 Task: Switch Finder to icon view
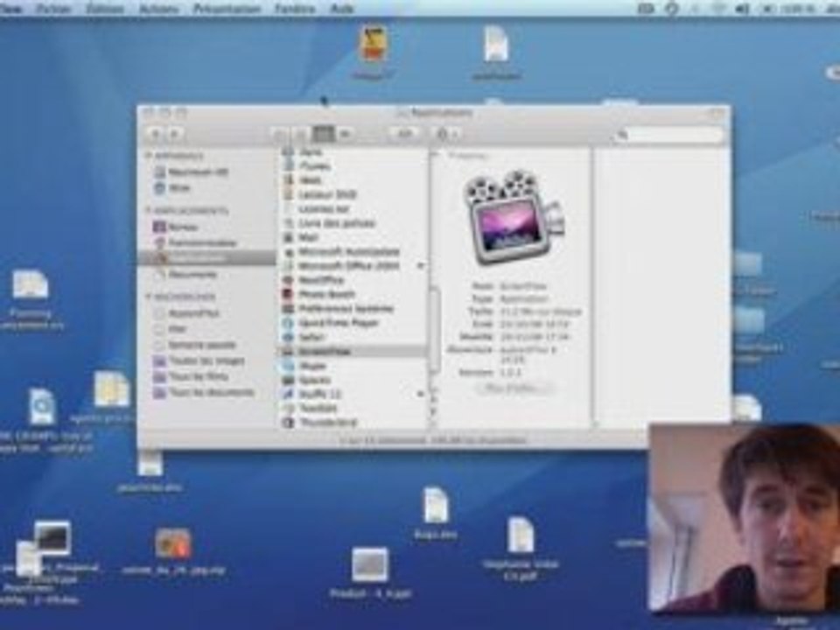(x=280, y=134)
